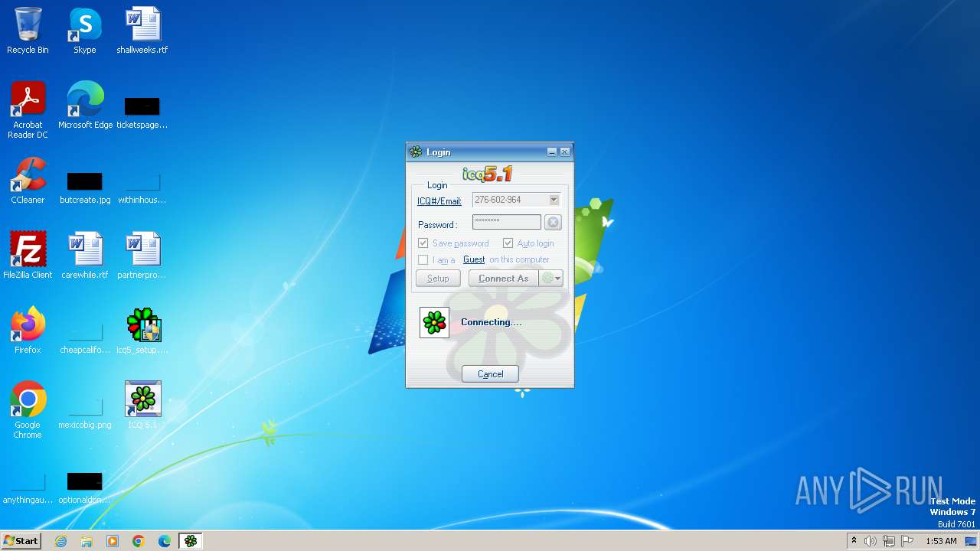
Task: Open the Skype desktop shortcut
Action: [x=84, y=31]
